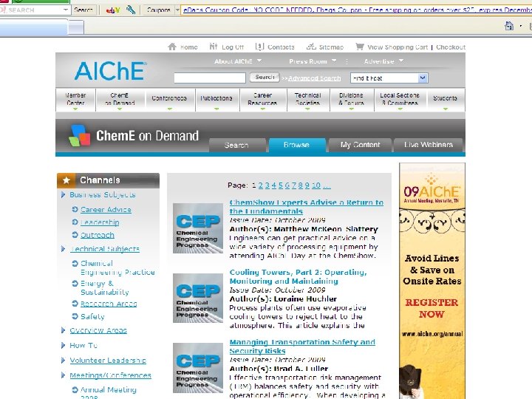Click arrow icon beside Career Advice
532x399 pixels.
click(75, 209)
